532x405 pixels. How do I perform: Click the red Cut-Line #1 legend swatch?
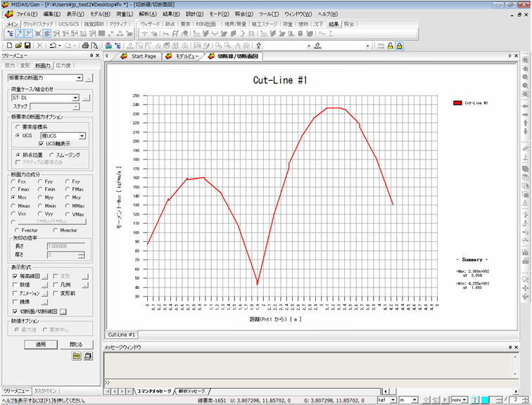coord(457,103)
